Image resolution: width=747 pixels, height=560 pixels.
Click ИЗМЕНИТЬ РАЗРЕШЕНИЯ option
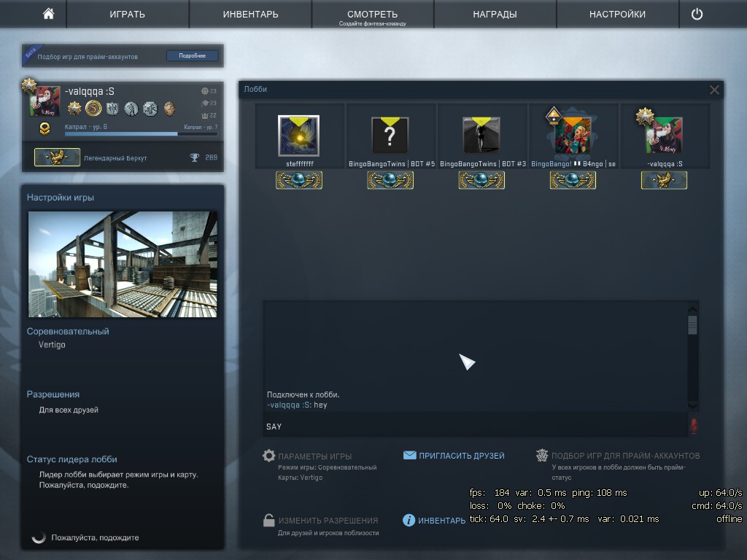click(x=328, y=521)
